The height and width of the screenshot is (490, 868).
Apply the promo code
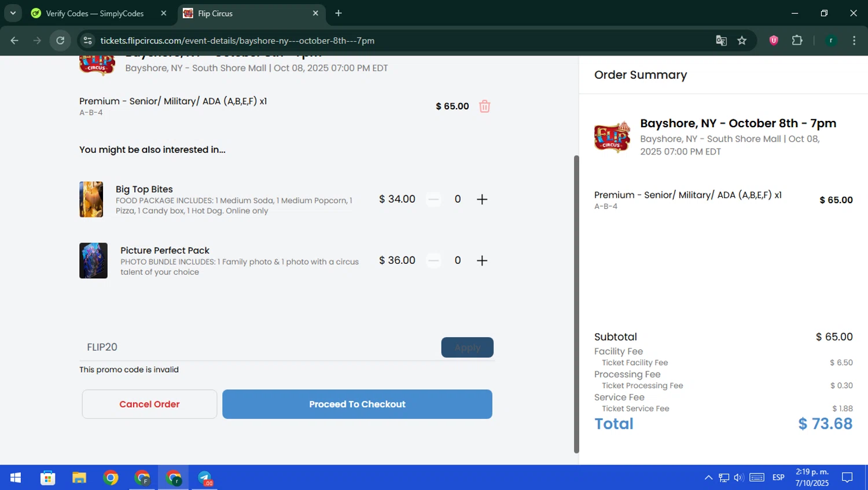[x=468, y=348]
